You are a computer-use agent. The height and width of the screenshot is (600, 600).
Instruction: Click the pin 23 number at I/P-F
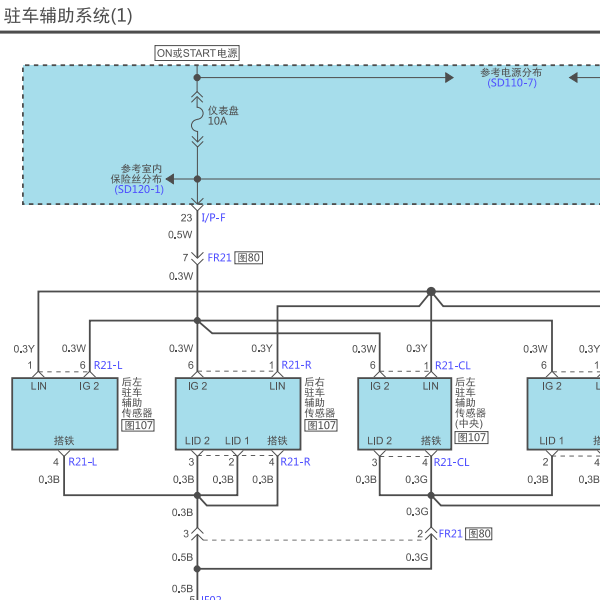click(x=186, y=218)
